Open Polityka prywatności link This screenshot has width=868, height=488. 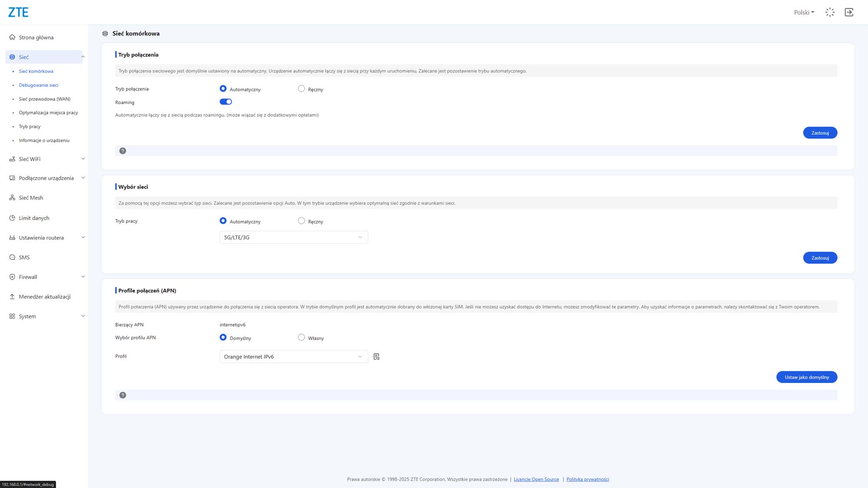click(588, 479)
